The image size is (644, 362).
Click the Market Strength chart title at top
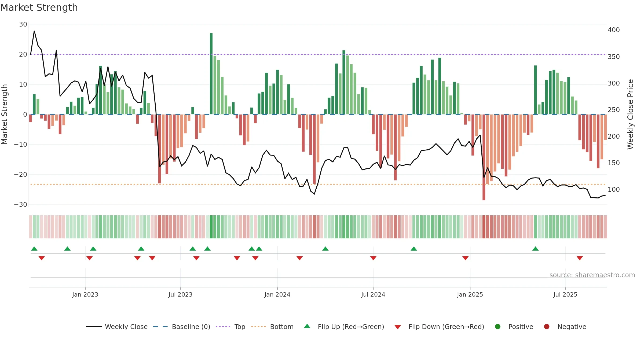(x=39, y=8)
